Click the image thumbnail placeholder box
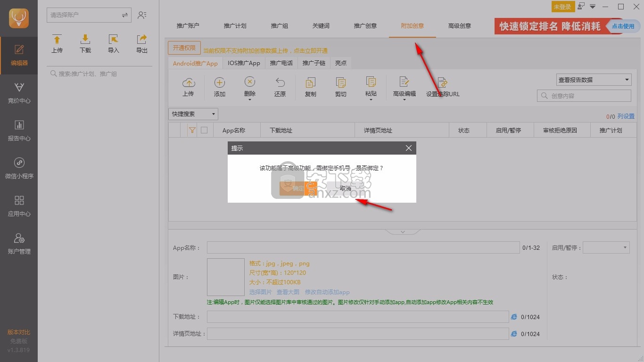 226,277
